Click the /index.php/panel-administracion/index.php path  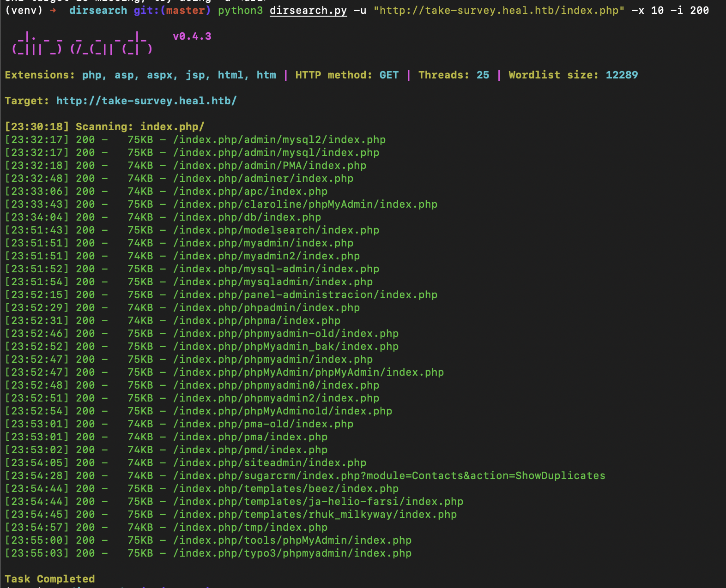[305, 294]
